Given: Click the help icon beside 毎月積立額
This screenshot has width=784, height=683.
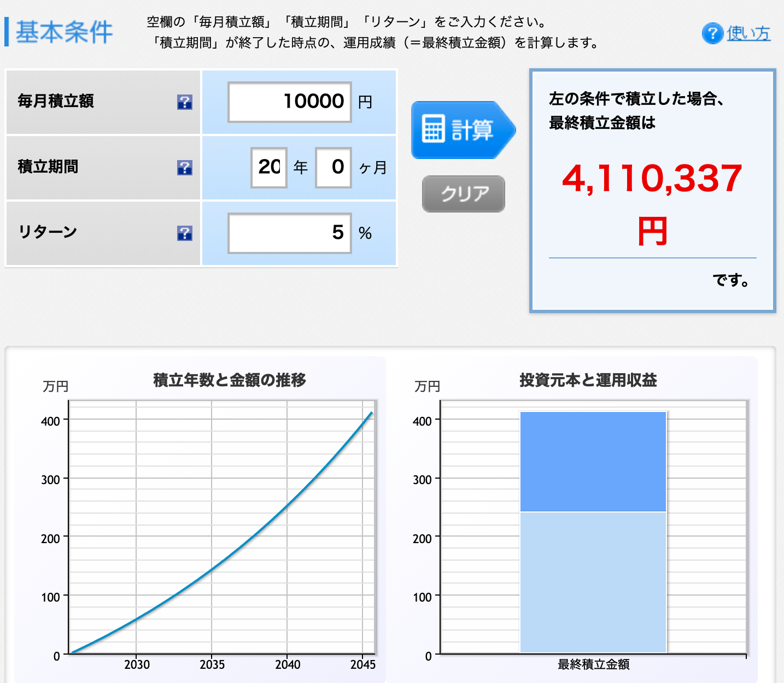Looking at the screenshot, I should [185, 102].
